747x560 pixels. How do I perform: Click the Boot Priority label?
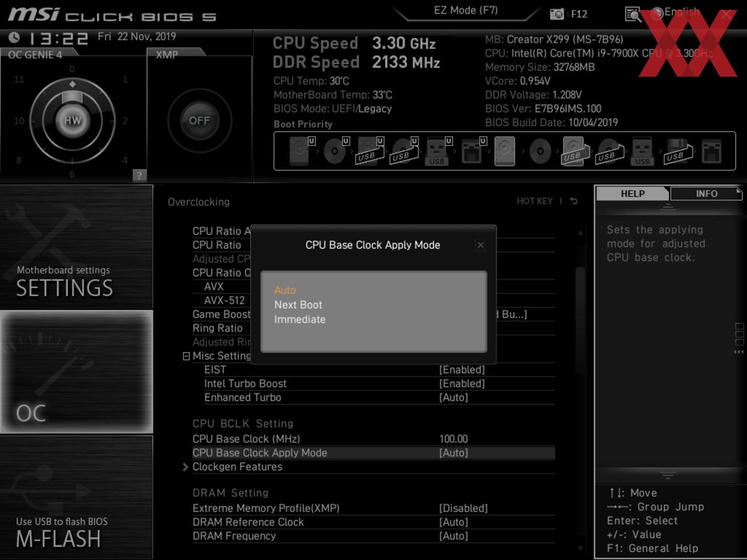point(303,124)
